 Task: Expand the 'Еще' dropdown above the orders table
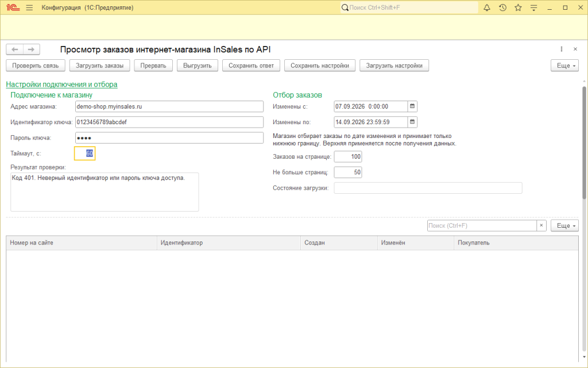tap(565, 225)
